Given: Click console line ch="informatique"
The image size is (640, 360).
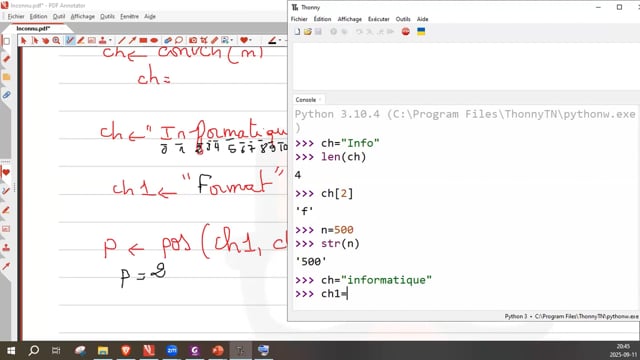Looking at the screenshot, I should click(x=363, y=280).
